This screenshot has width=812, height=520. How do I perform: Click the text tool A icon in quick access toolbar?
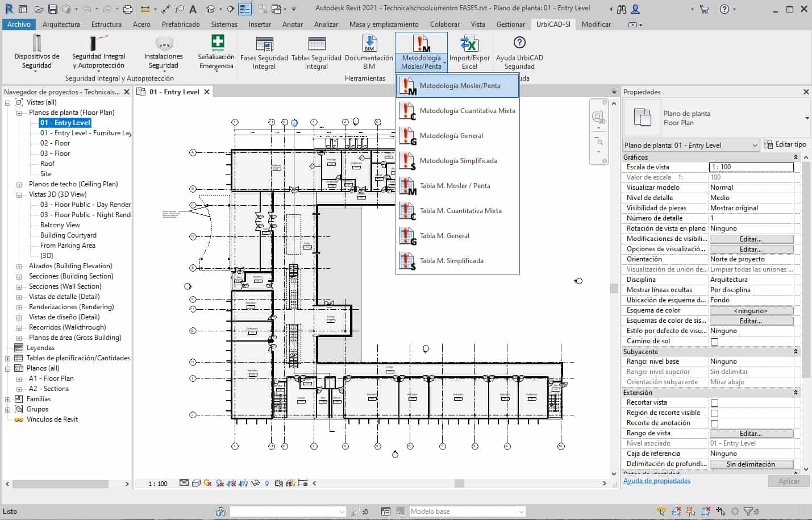[193, 9]
